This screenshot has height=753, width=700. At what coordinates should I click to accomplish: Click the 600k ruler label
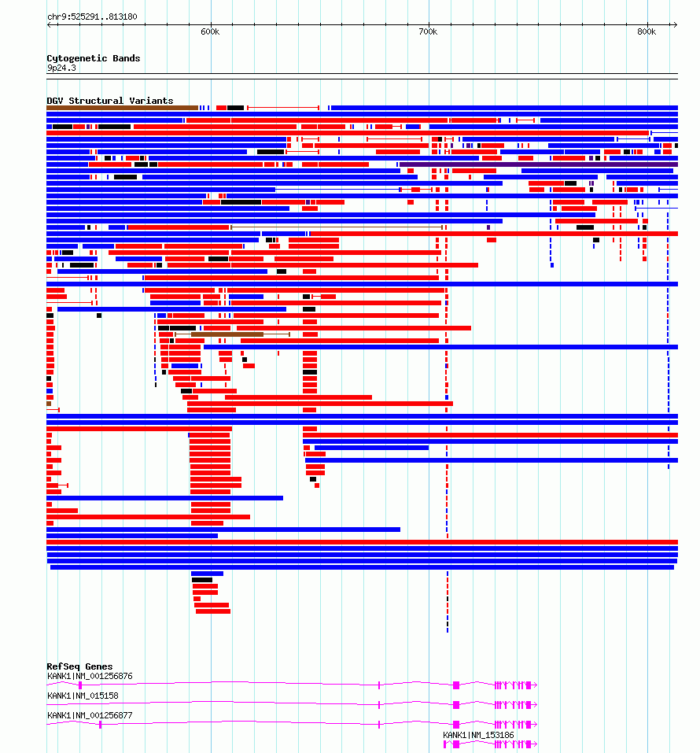[210, 31]
